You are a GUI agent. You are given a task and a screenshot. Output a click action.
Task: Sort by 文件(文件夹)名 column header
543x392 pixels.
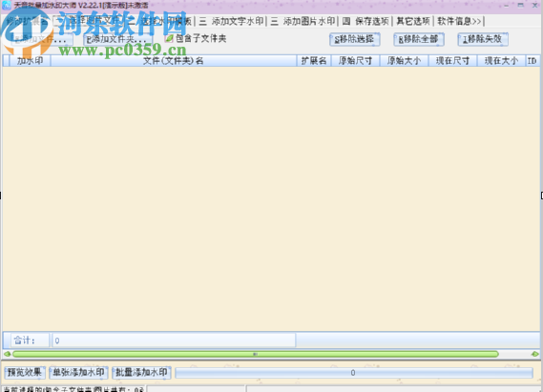point(174,61)
